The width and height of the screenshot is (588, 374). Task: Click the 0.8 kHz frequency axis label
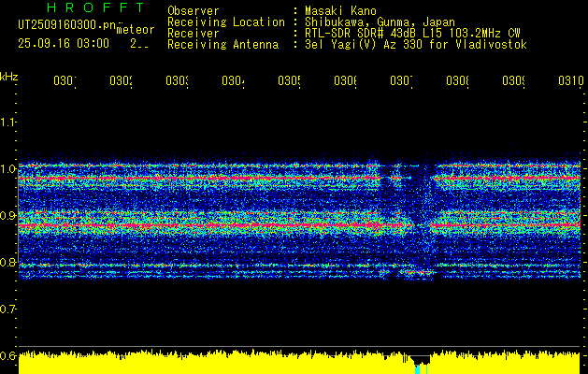[7, 262]
